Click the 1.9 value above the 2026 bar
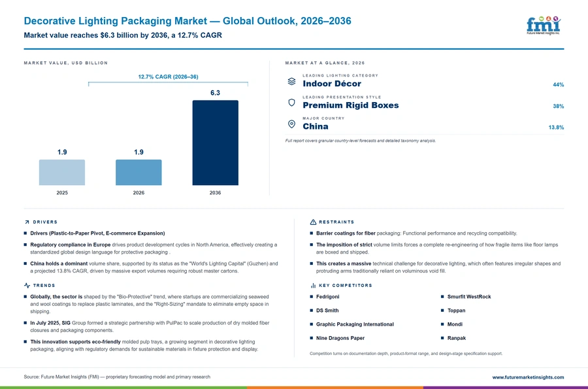The height and width of the screenshot is (389, 588). point(139,152)
